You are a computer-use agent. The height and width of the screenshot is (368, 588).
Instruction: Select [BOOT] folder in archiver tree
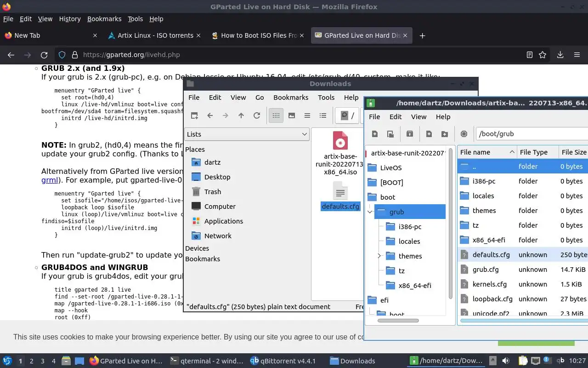pyautogui.click(x=391, y=183)
